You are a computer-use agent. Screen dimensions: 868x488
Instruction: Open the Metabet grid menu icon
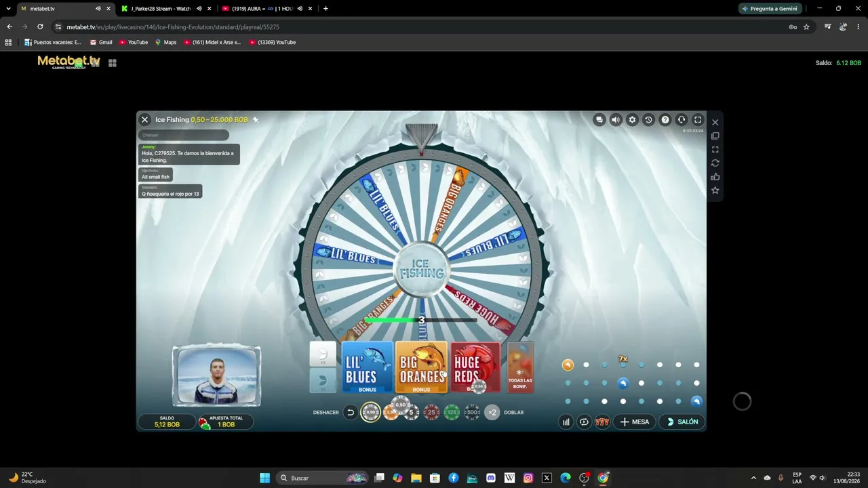113,63
